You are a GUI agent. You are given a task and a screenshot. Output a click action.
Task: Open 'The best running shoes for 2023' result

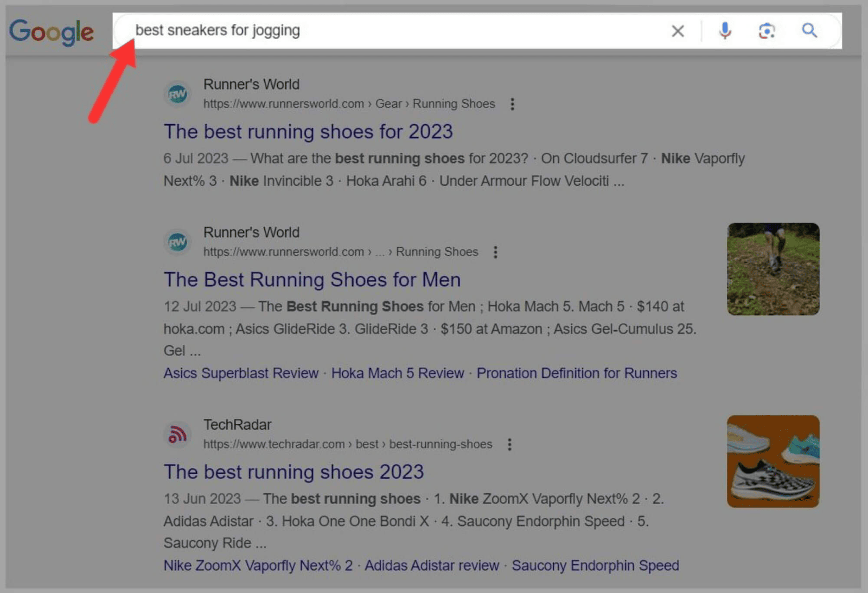pos(308,131)
